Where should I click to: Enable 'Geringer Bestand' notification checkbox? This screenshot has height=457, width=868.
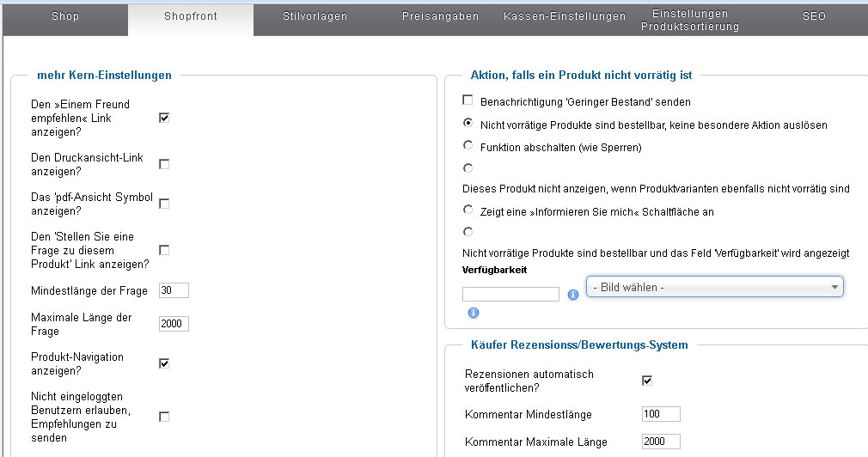click(x=468, y=101)
